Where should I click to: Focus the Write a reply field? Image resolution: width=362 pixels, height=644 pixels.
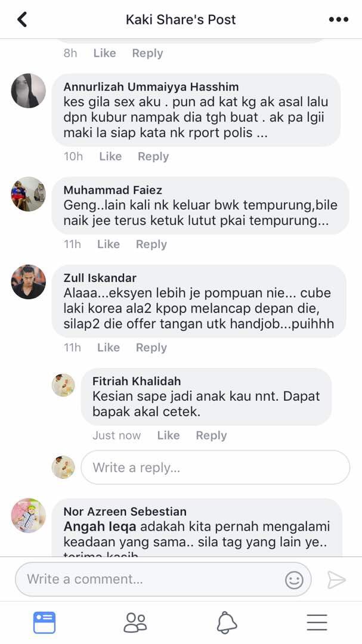pyautogui.click(x=215, y=467)
